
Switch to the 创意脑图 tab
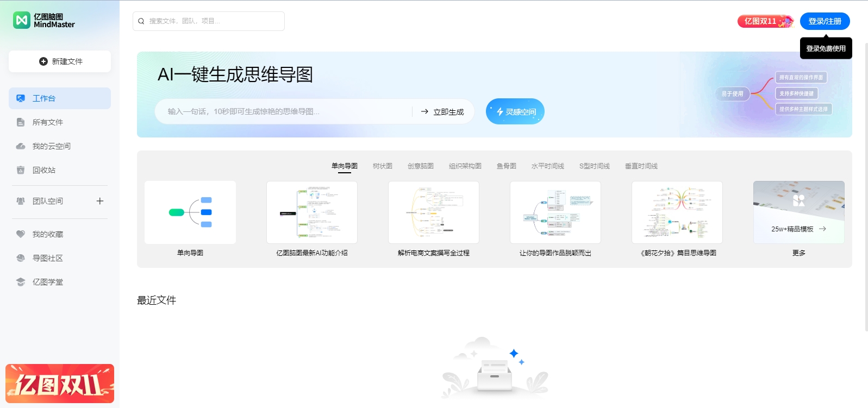[421, 166]
